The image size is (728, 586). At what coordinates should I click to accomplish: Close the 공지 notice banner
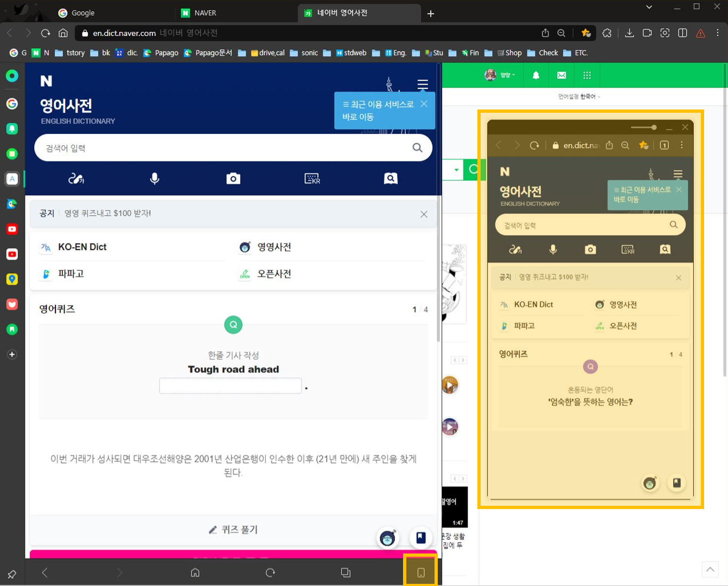tap(424, 214)
